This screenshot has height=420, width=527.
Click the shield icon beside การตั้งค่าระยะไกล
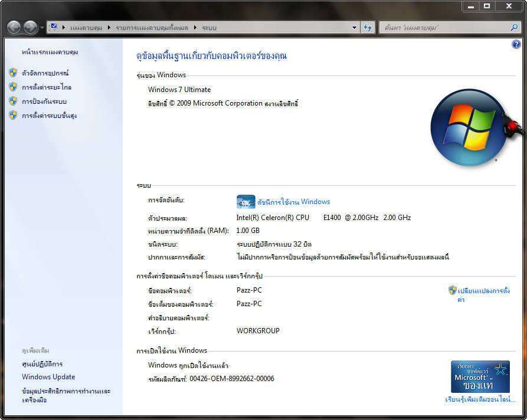[x=13, y=87]
